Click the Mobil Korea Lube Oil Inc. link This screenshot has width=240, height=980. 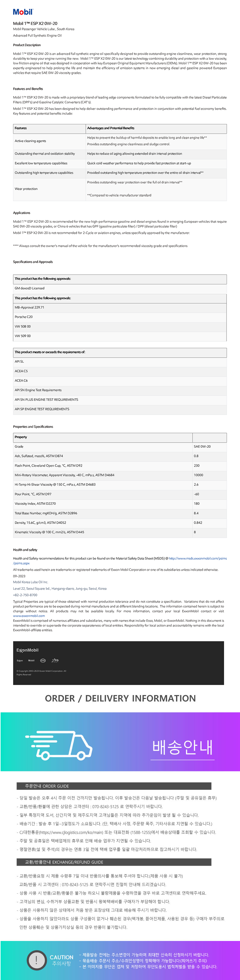[30, 582]
